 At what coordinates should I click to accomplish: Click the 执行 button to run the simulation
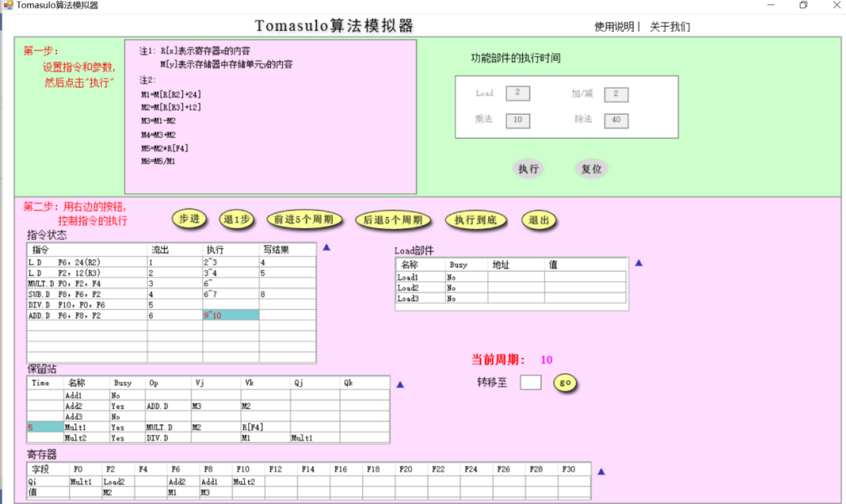pos(528,167)
